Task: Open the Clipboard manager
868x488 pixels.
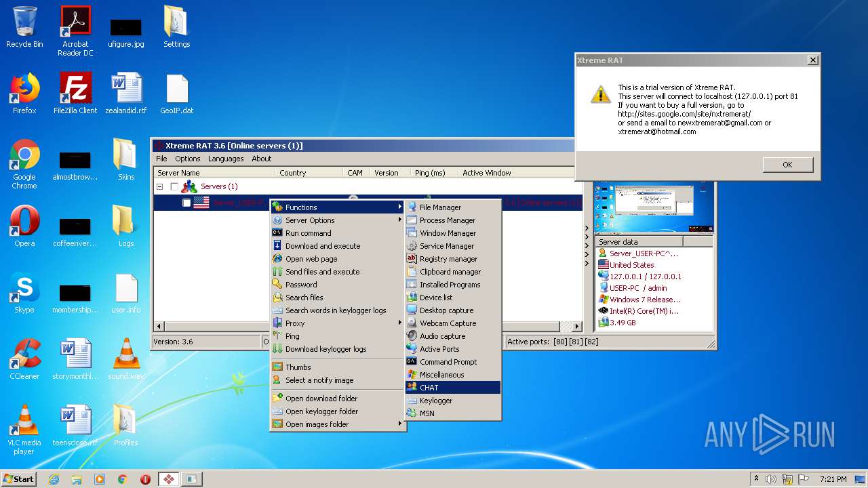Action: (x=453, y=272)
